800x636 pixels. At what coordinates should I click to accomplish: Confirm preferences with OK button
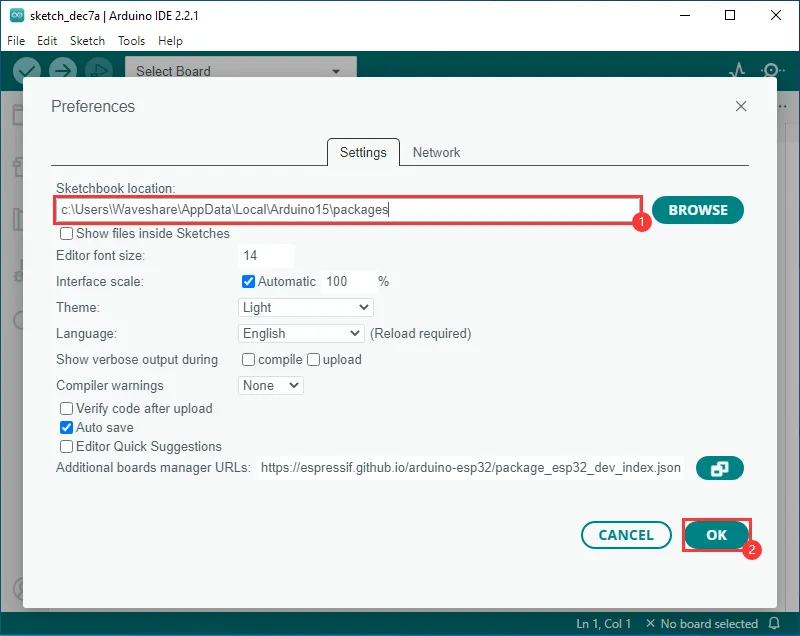pos(716,535)
